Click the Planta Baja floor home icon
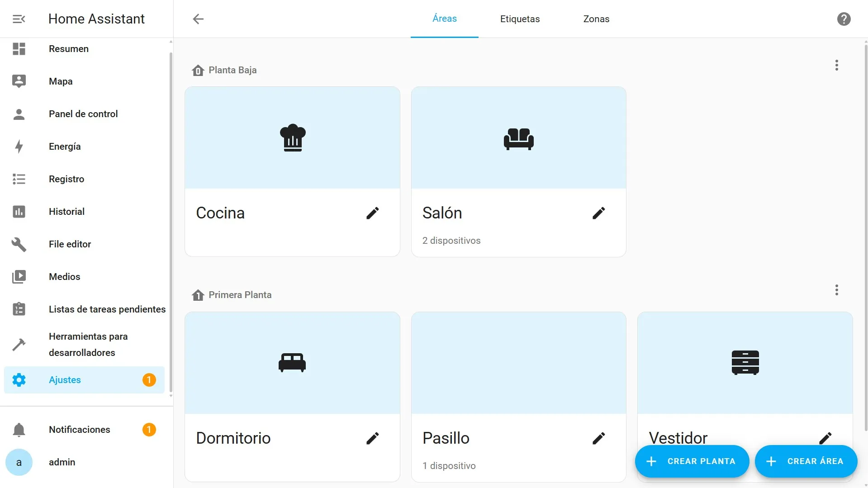The height and width of the screenshot is (488, 868). [x=198, y=70]
